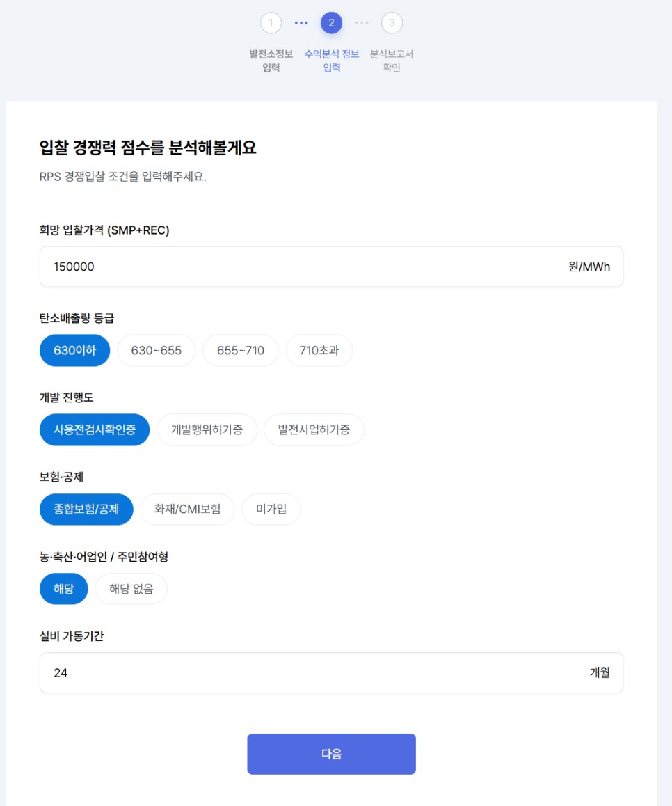Click the 발전소정보 입력 step label
Viewport: 672px width, 806px height.
point(271,61)
